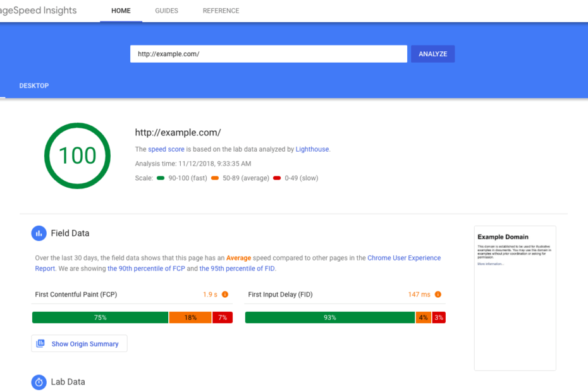Click the Show Origin Summary button
This screenshot has height=392, width=588.
pyautogui.click(x=79, y=343)
